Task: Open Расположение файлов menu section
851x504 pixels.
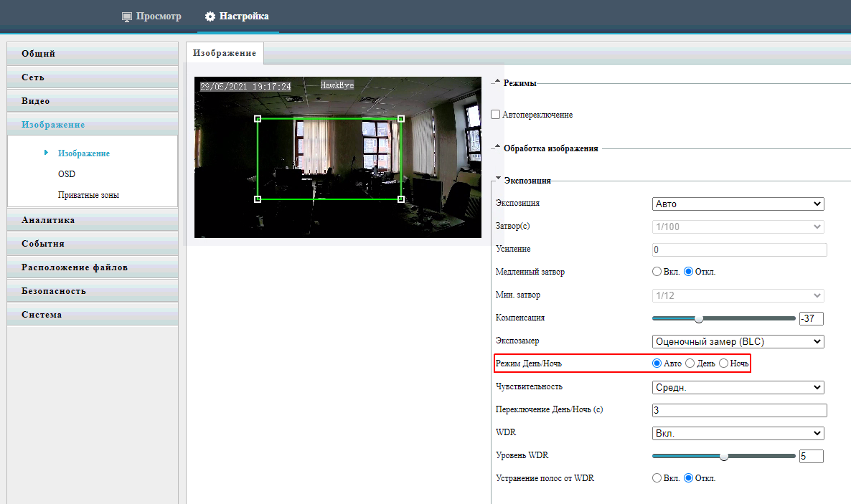Action: (x=93, y=267)
